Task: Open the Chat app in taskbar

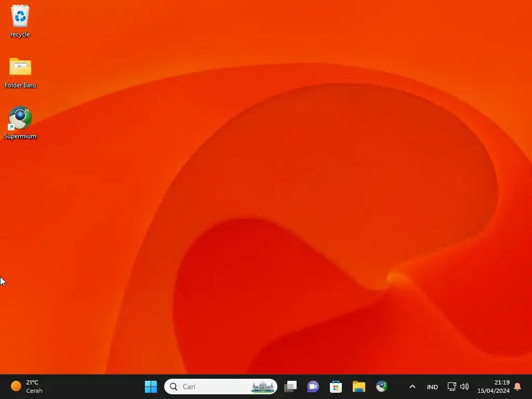Action: [x=313, y=387]
